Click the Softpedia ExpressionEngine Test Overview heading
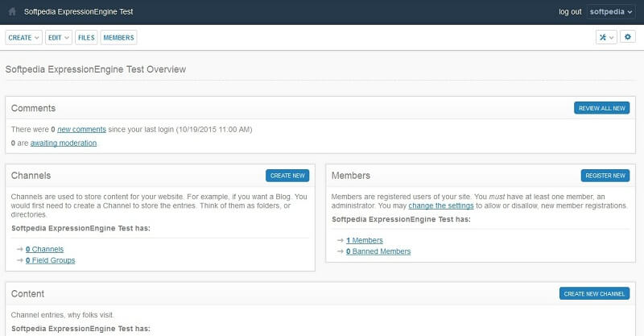 pyautogui.click(x=96, y=69)
